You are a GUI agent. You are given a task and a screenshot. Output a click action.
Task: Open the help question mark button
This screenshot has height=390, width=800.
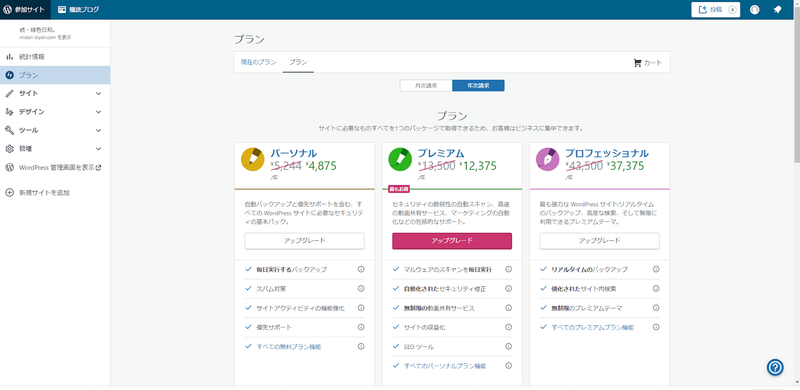tap(775, 367)
